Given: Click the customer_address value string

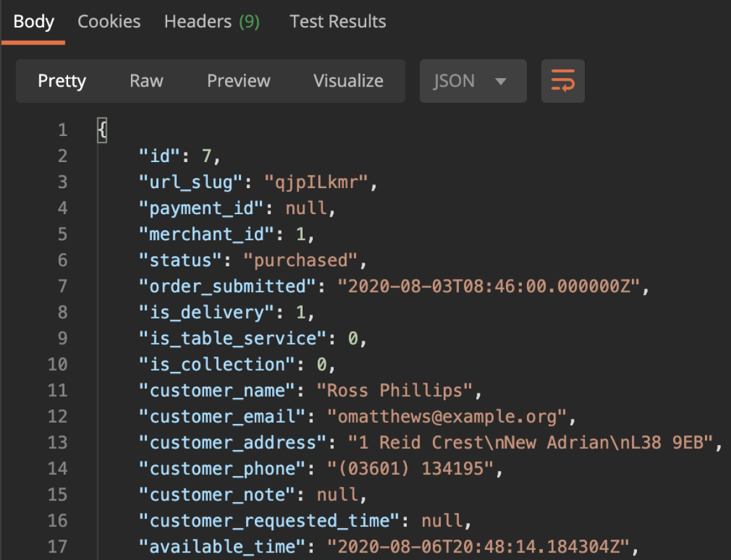Looking at the screenshot, I should click(531, 443).
